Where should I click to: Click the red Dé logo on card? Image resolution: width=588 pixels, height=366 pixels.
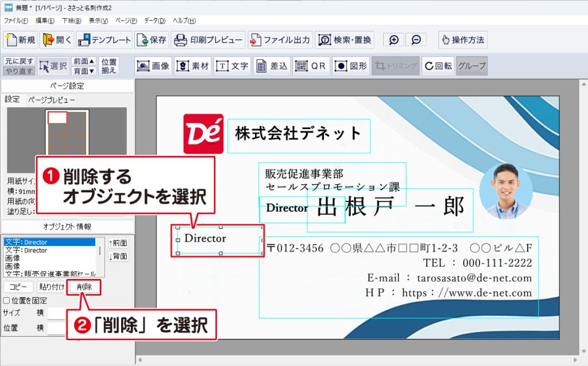point(203,134)
